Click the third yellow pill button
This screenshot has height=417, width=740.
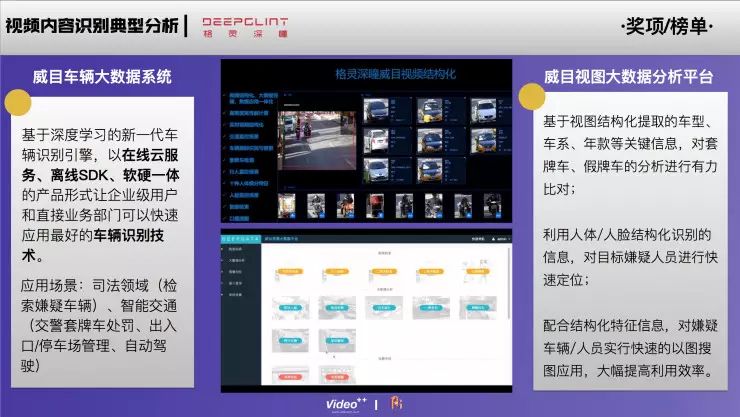[384, 271]
